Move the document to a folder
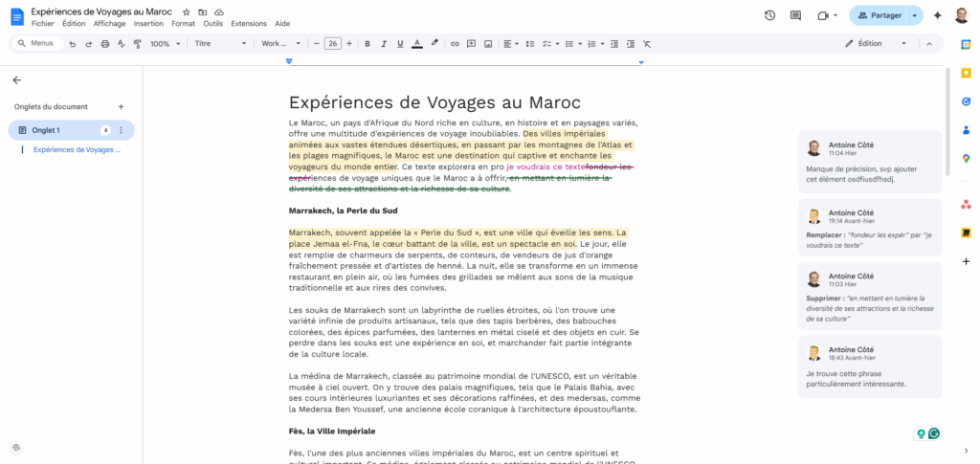The image size is (980, 464). pos(203,12)
